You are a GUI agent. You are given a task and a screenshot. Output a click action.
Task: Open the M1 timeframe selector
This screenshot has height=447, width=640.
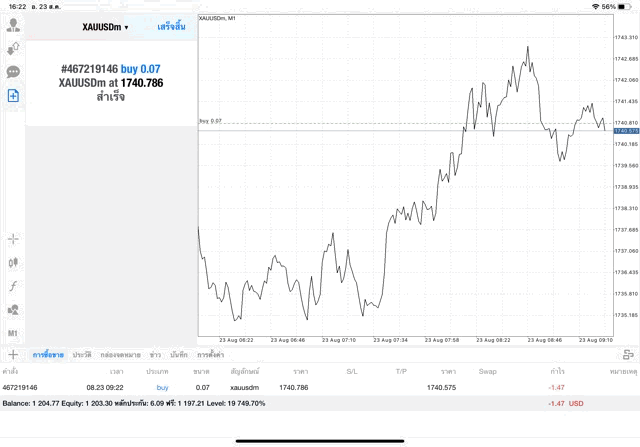pyautogui.click(x=13, y=333)
